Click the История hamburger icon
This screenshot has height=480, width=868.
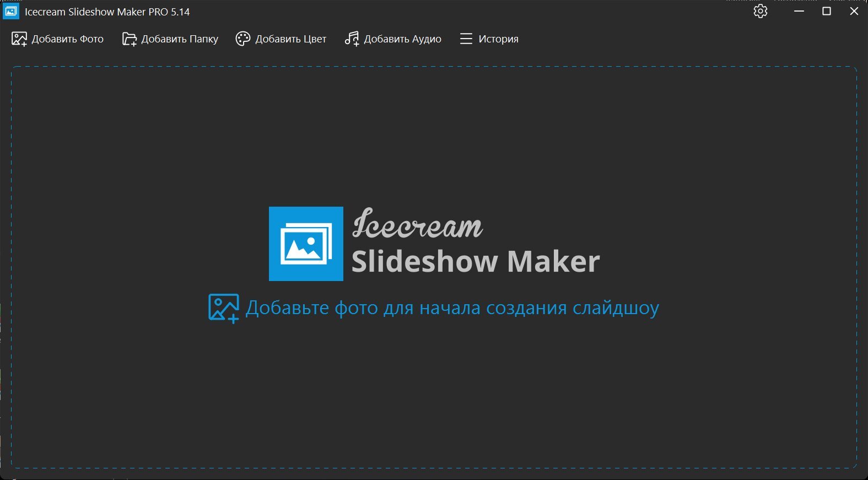click(466, 39)
